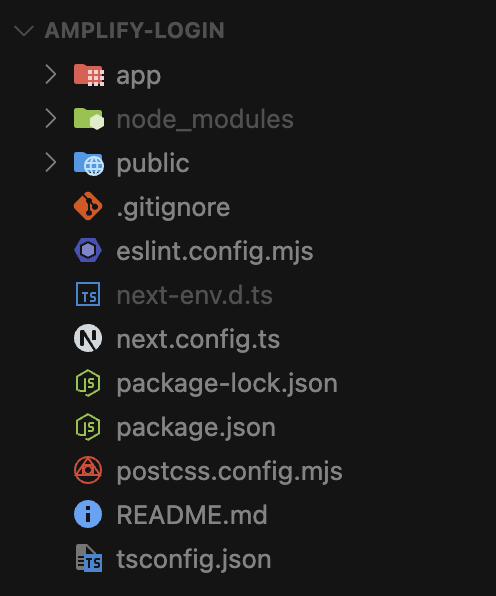Open the package.json file
Viewport: 496px width, 596px height.
pos(196,427)
